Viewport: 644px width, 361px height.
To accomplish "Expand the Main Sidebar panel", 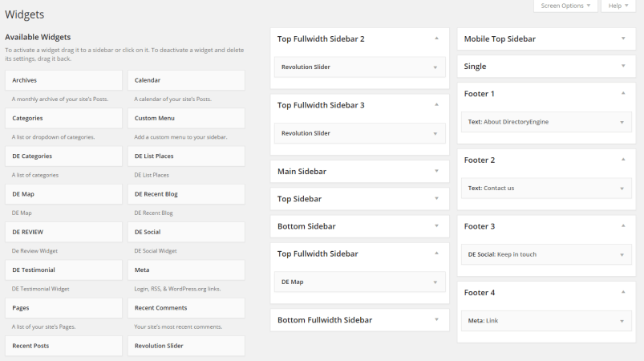I will pyautogui.click(x=436, y=171).
